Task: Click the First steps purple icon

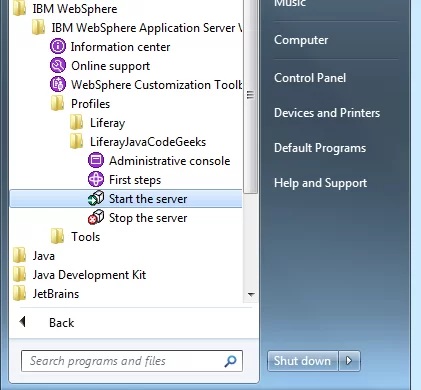Action: (96, 179)
